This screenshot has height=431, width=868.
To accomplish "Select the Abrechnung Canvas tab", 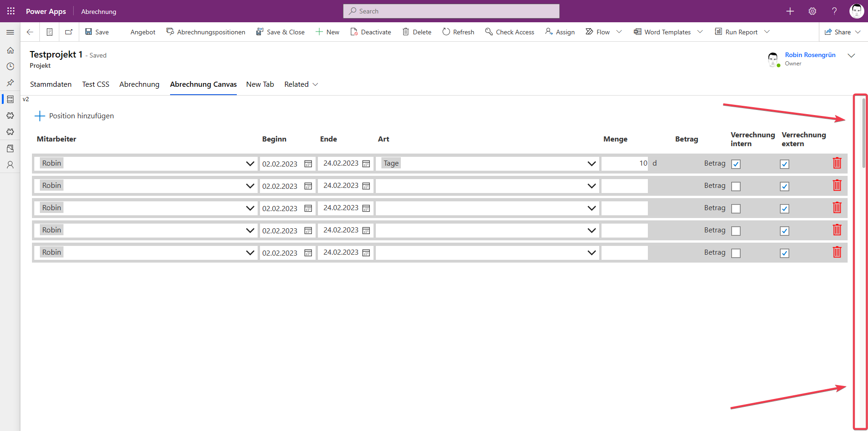I will (x=203, y=84).
